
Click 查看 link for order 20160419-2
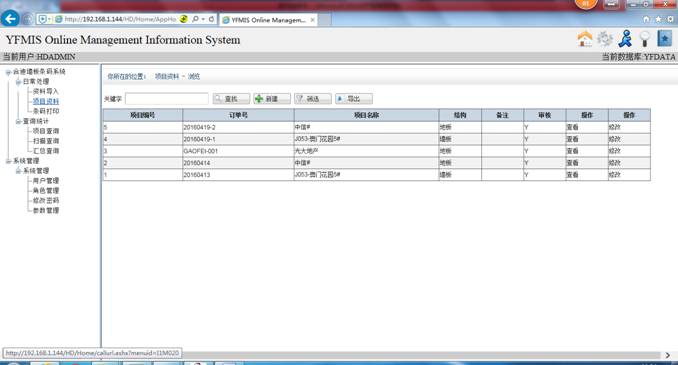pos(572,127)
